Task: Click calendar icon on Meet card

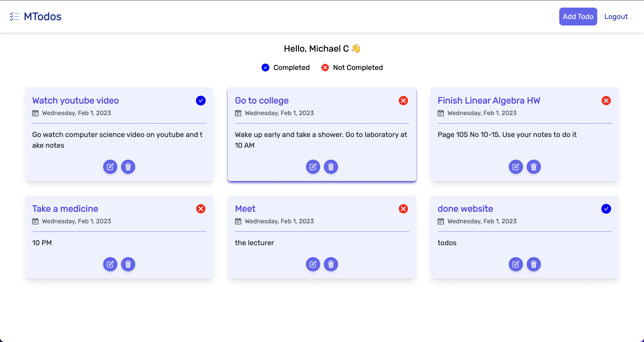Action: pyautogui.click(x=238, y=222)
